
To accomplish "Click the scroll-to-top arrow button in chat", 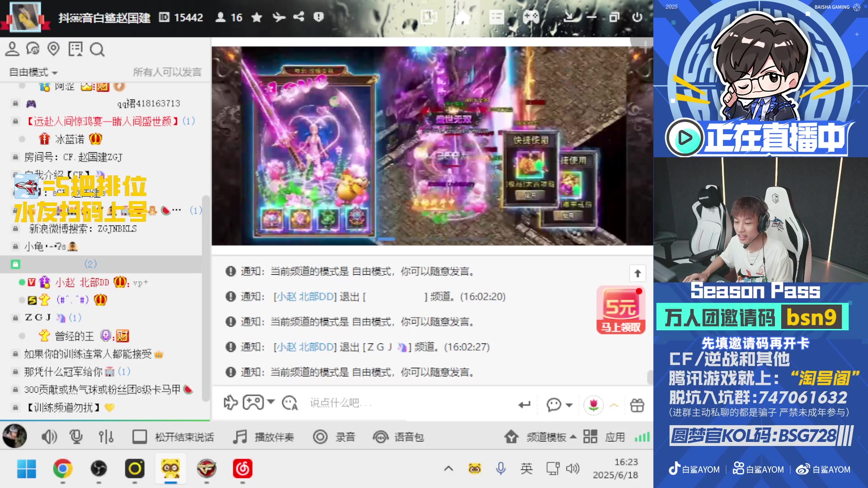I will point(637,273).
